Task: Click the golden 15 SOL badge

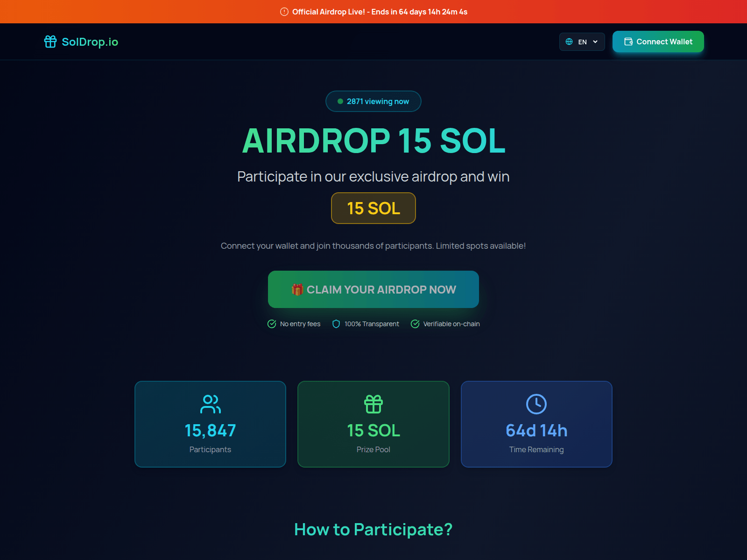Action: (x=373, y=208)
